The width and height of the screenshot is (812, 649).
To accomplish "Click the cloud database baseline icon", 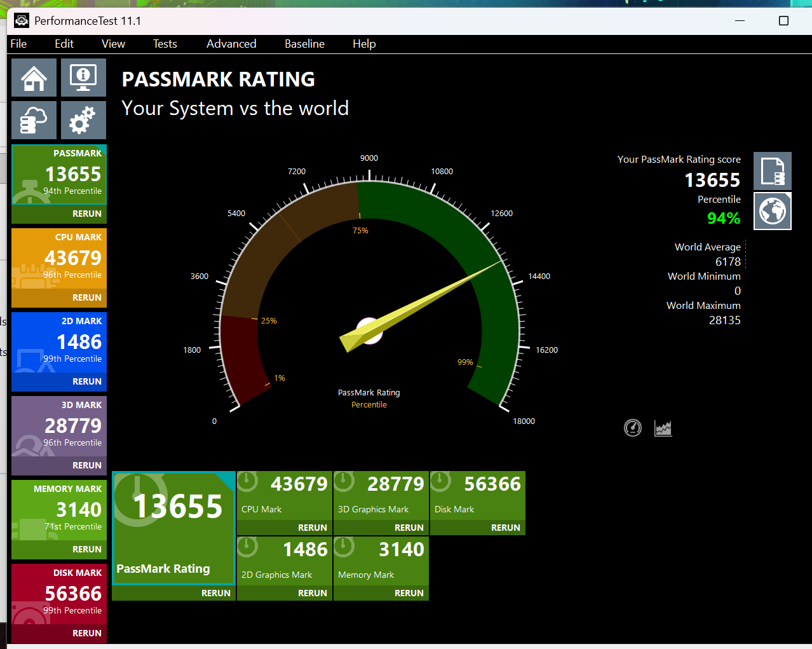I will click(x=34, y=120).
